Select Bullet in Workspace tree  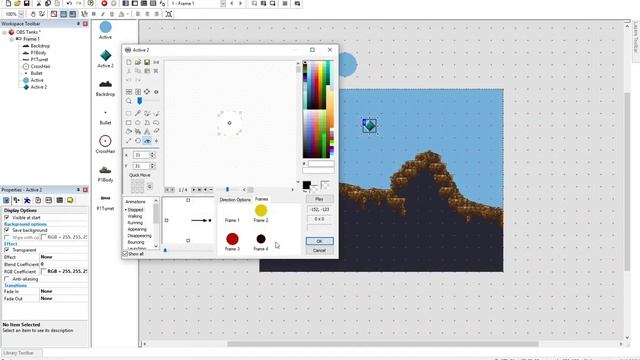pos(36,73)
